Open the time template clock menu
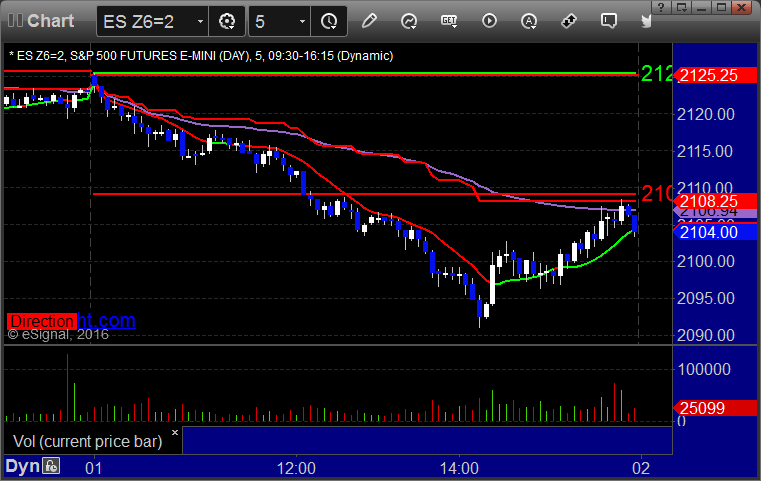This screenshot has width=761, height=481. click(329, 21)
